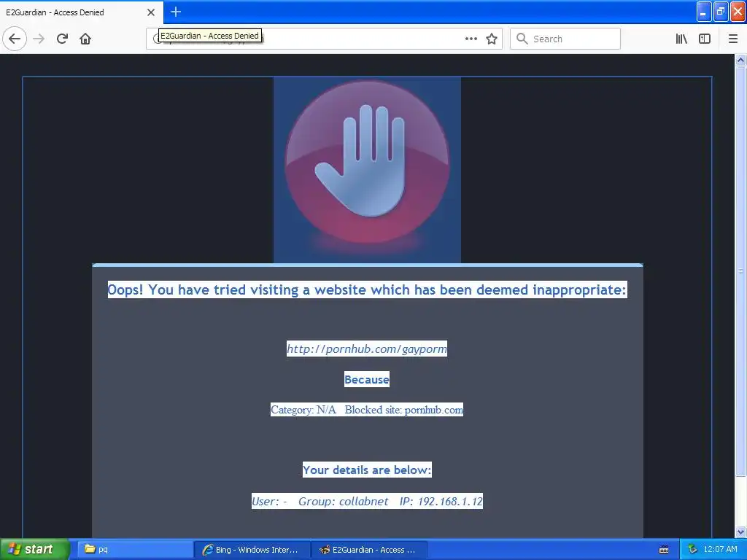This screenshot has width=747, height=560.
Task: Click the 12:07 AM clock
Action: pyautogui.click(x=720, y=549)
